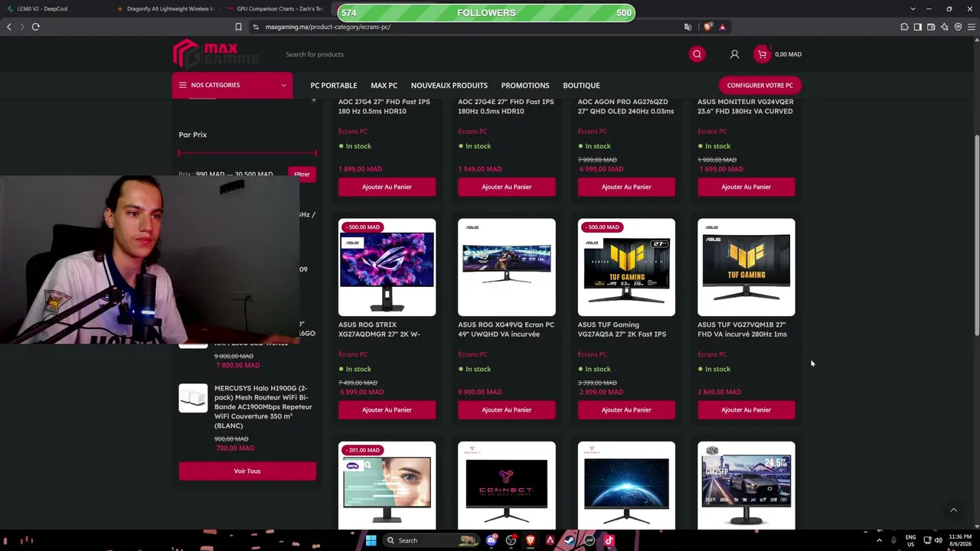The width and height of the screenshot is (980, 551).
Task: Click the browser address bar URL
Action: point(328,27)
